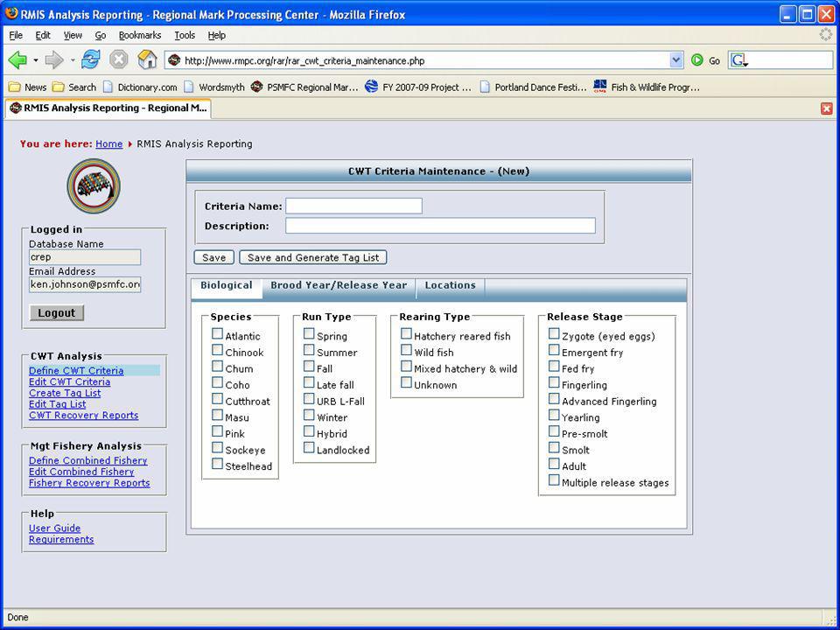Open the Search bookmarks folder
This screenshot has height=630, width=840.
pos(73,87)
